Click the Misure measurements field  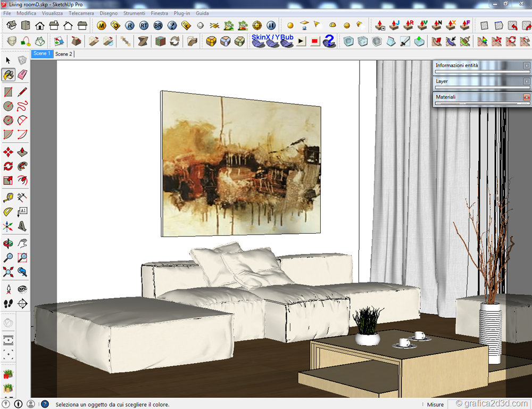(x=488, y=404)
